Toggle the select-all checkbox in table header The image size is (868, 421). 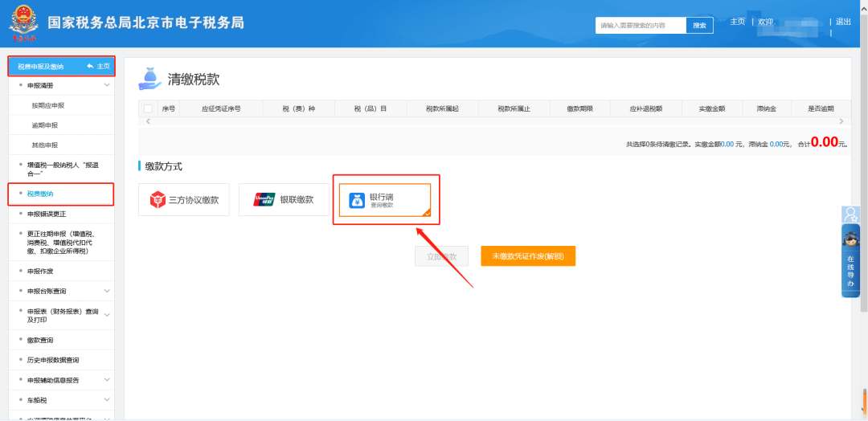[x=148, y=108]
